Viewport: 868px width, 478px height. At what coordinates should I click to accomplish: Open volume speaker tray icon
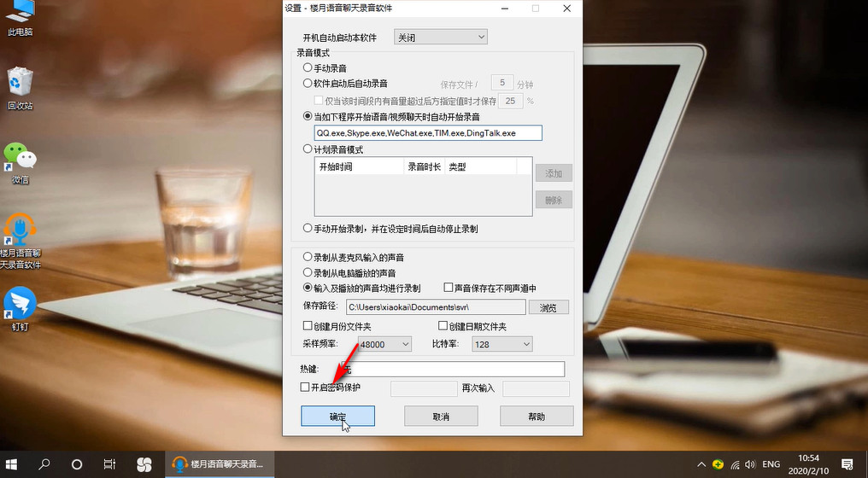tap(750, 464)
